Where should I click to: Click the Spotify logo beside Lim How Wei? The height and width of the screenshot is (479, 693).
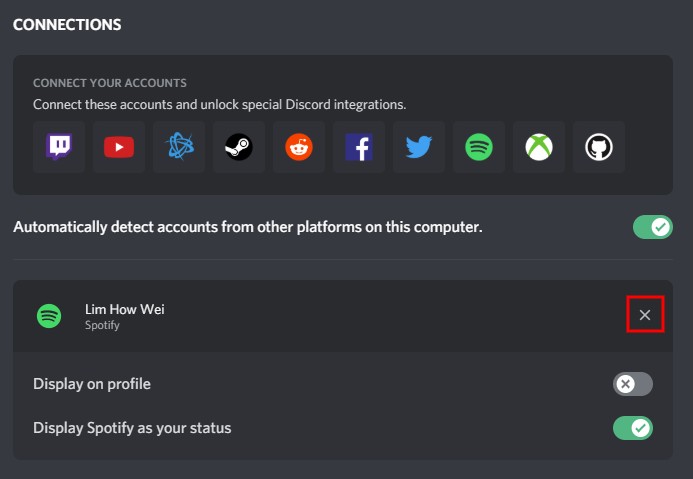(49, 316)
